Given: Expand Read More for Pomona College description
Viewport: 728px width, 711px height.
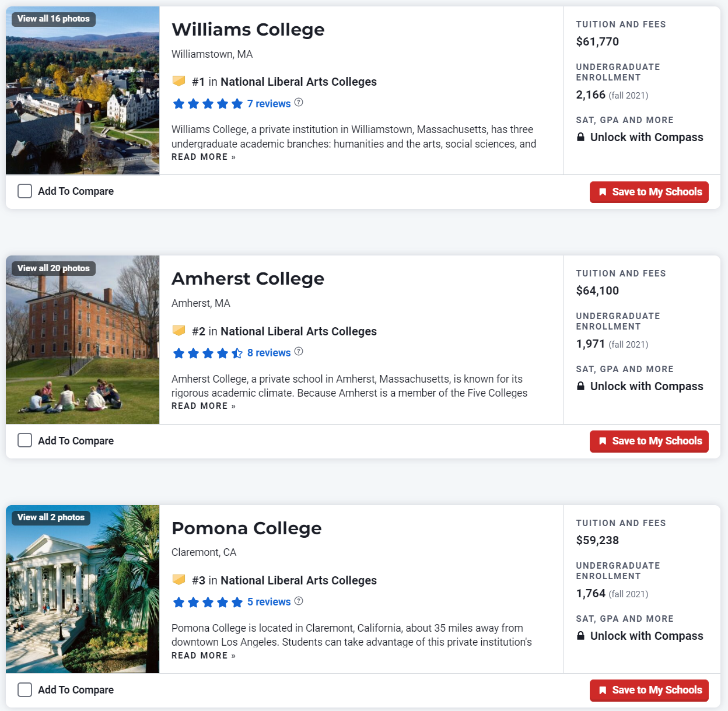Looking at the screenshot, I should [203, 656].
